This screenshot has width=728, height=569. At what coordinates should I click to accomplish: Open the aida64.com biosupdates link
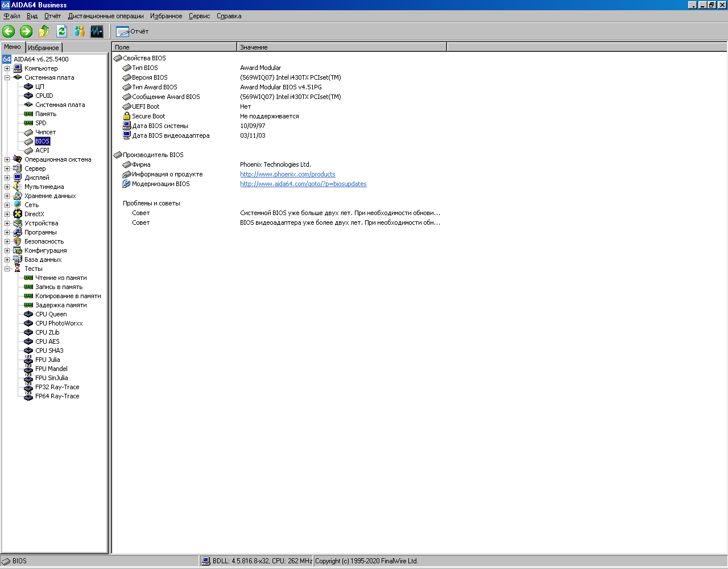point(303,184)
